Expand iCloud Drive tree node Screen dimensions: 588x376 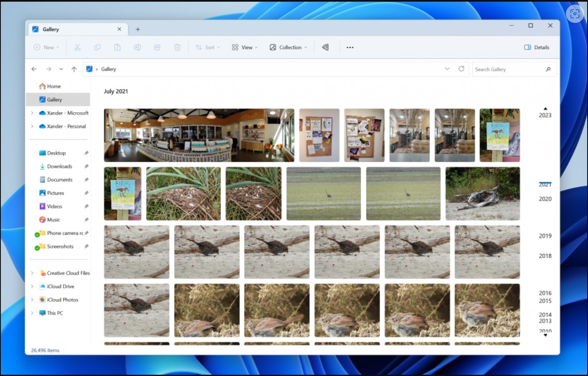coord(32,286)
